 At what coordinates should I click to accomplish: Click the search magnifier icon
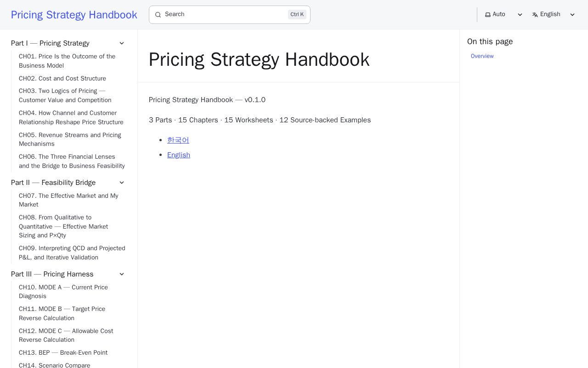coord(158,15)
